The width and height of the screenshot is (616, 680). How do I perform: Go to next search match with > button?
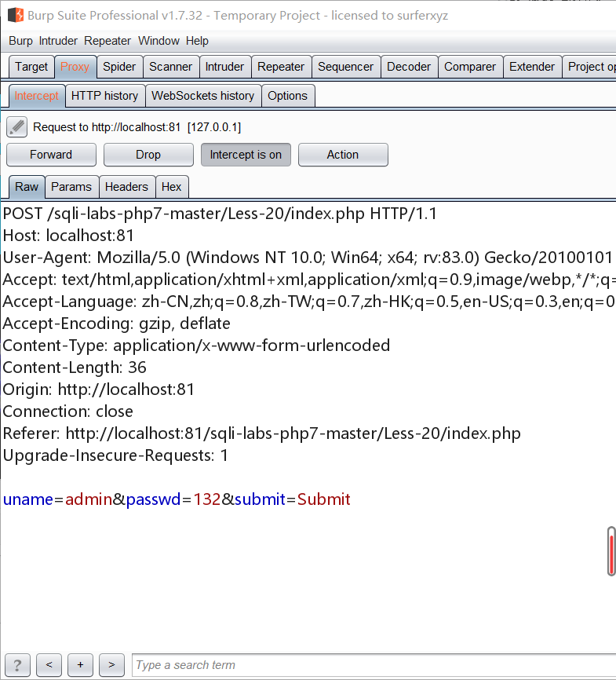click(x=112, y=665)
